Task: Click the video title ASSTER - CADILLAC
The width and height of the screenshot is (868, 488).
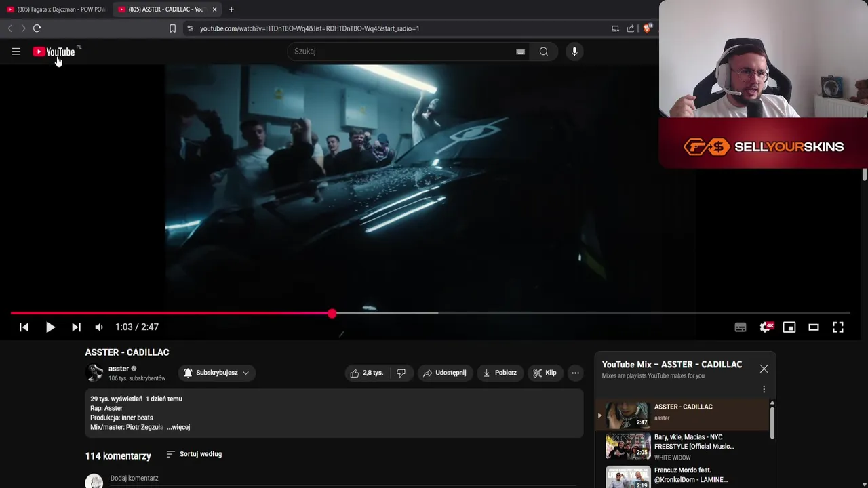Action: [x=127, y=352]
